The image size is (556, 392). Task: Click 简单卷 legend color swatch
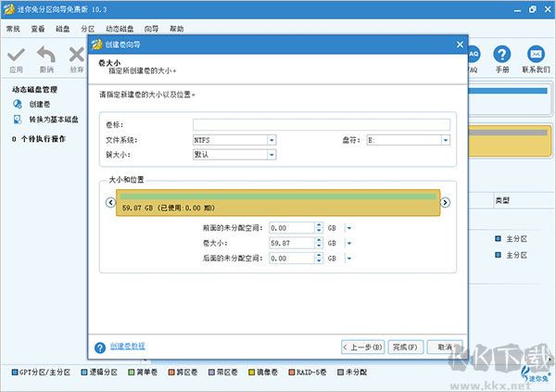(132, 373)
